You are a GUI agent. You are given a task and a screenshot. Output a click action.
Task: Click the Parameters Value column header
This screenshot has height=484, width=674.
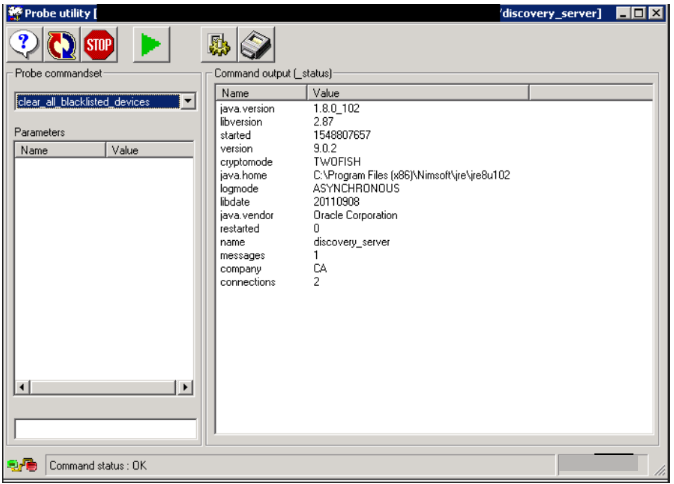click(149, 150)
